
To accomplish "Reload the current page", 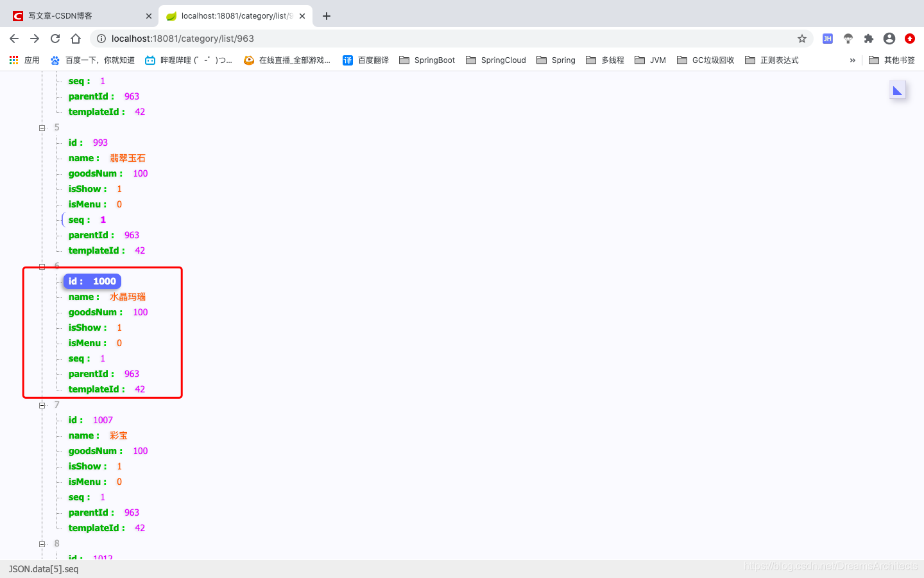I will [x=55, y=39].
